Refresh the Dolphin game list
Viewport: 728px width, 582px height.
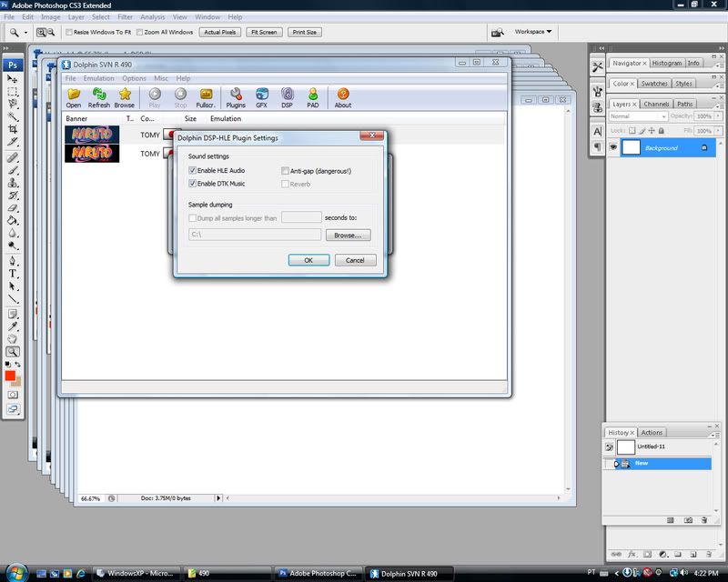[x=99, y=98]
